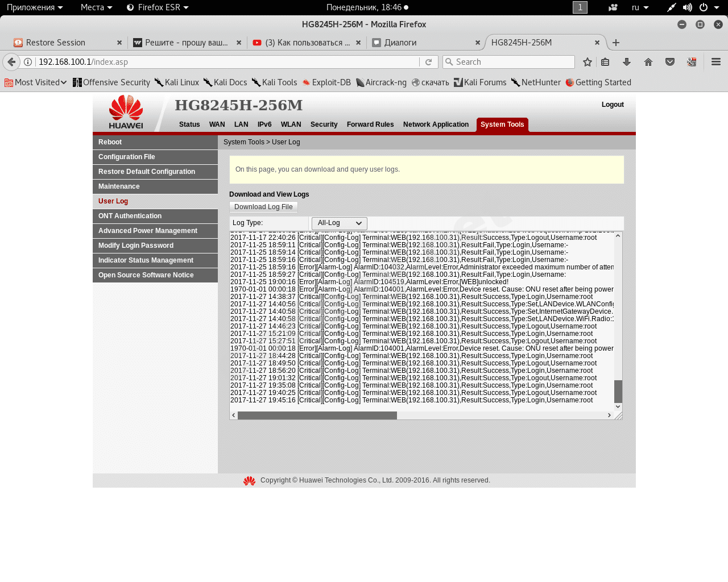Viewport: 728px width, 582px height.
Task: Close the HG8245H-256M tab
Action: (597, 43)
